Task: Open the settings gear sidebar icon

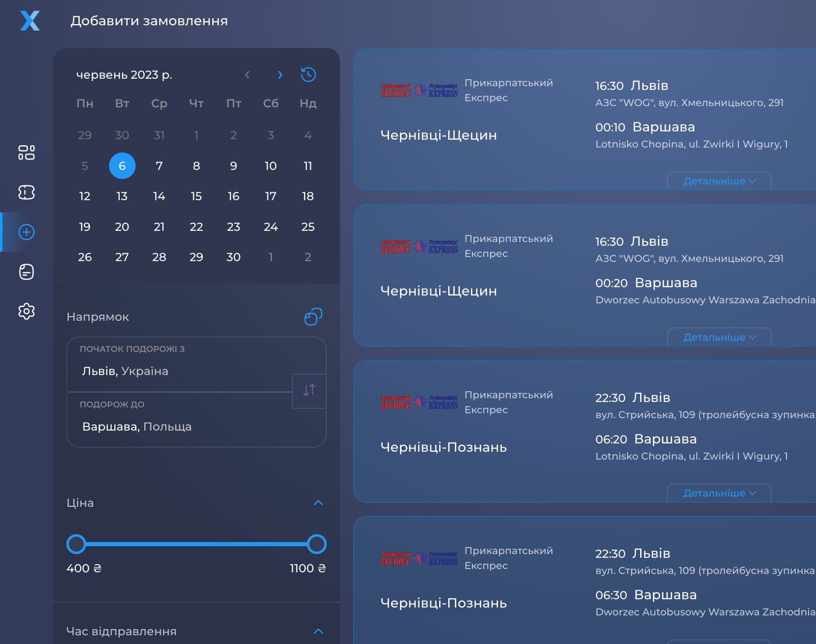Action: click(x=27, y=311)
